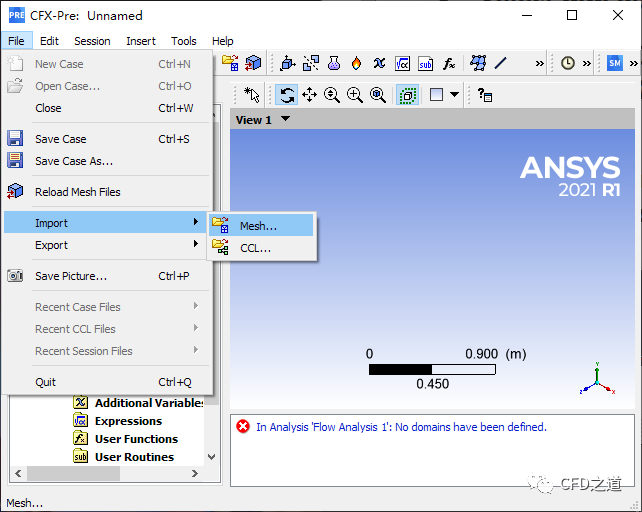This screenshot has height=512, width=642.
Task: Select Save Case As... menu entry
Action: click(74, 161)
